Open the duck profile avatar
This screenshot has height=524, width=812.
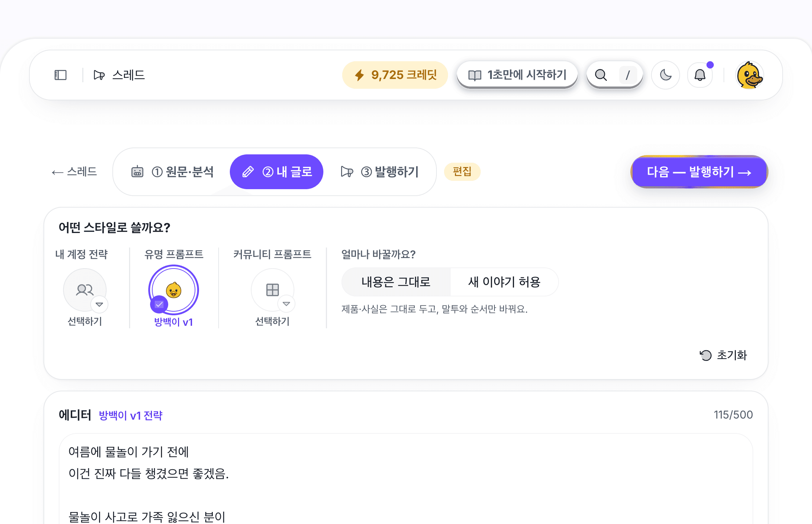click(x=750, y=75)
